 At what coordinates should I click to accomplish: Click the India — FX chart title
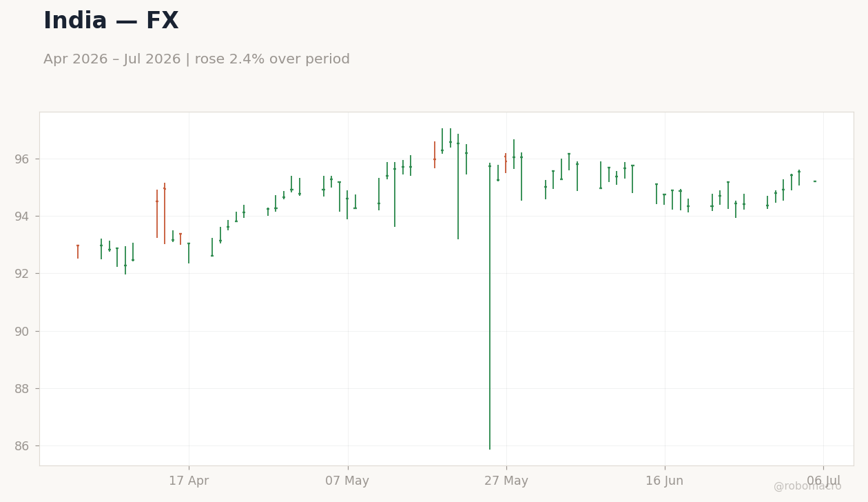(111, 21)
